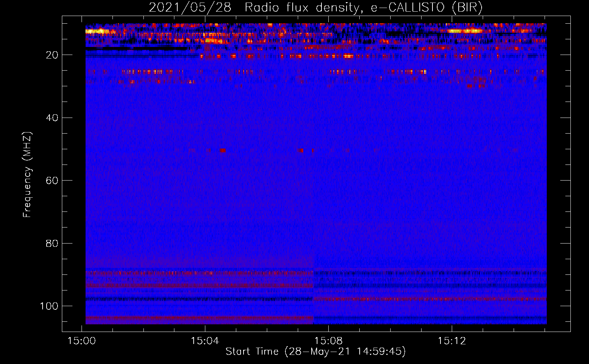Click the "60" frequency tick label
589x364 pixels.
coord(52,181)
